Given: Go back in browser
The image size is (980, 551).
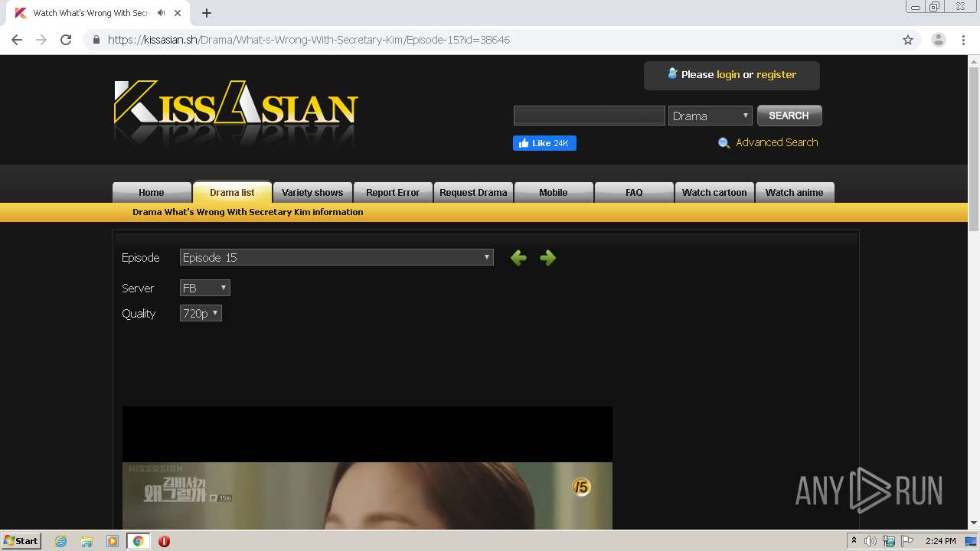Looking at the screenshot, I should [x=17, y=40].
